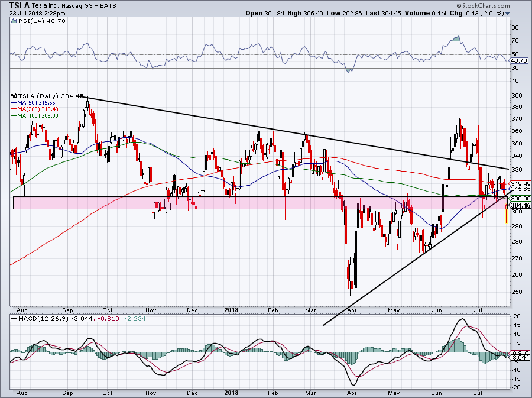Click the -3.044 value tag on MACD axis
532x398 pixels.
(520, 358)
